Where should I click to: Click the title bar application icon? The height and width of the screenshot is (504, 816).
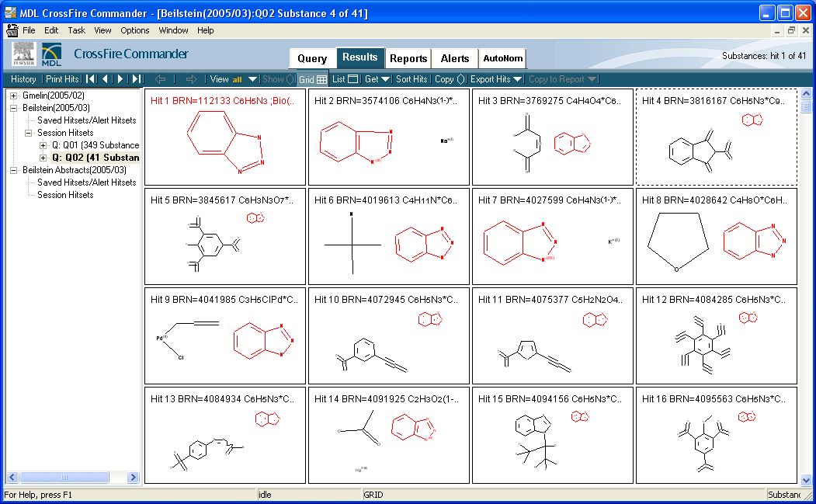tap(10, 12)
